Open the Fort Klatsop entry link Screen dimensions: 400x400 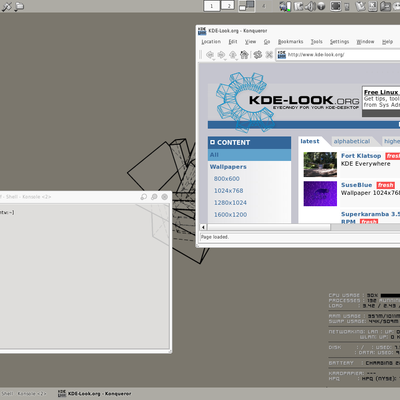(361, 156)
